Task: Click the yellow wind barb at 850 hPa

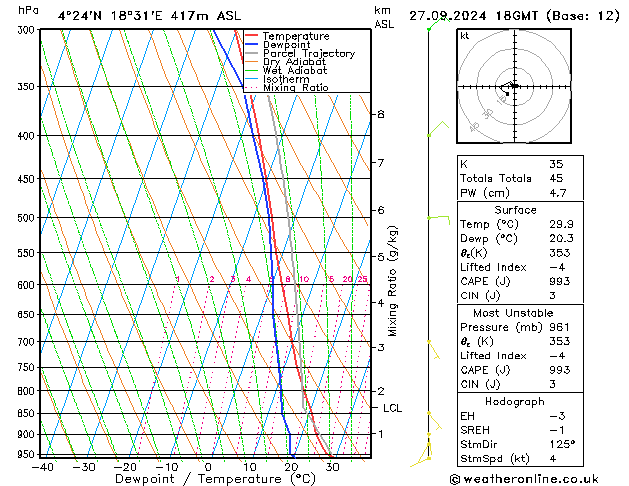Action: [434, 421]
